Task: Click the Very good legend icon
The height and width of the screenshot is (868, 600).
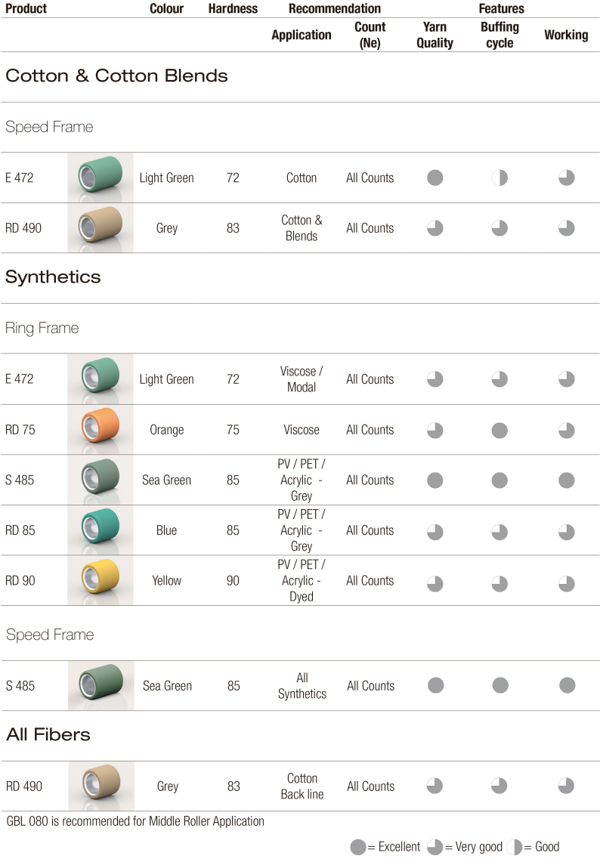Action: [435, 847]
